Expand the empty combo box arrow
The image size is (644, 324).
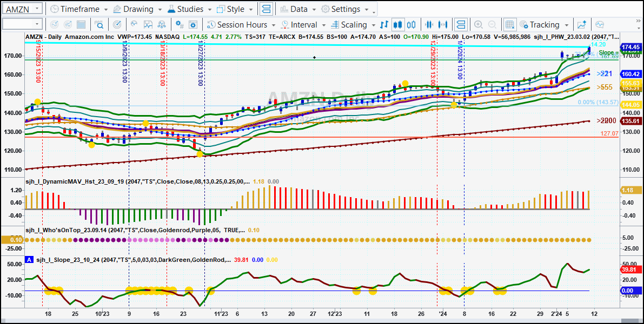pos(38,24)
